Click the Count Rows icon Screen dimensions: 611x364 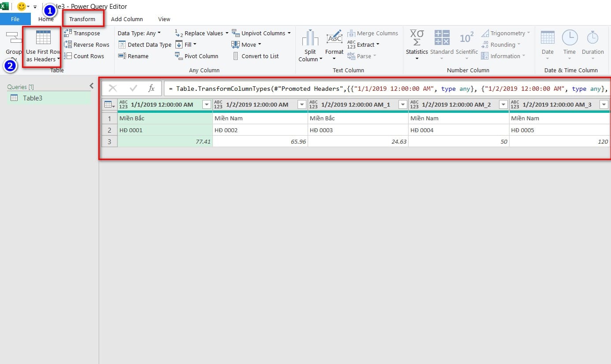pos(68,56)
